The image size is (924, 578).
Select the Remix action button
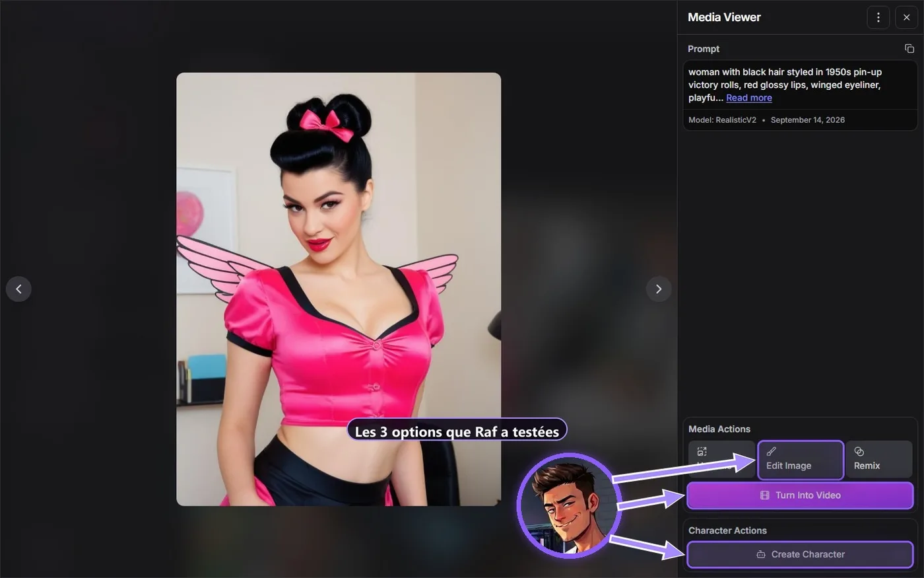[x=879, y=459]
